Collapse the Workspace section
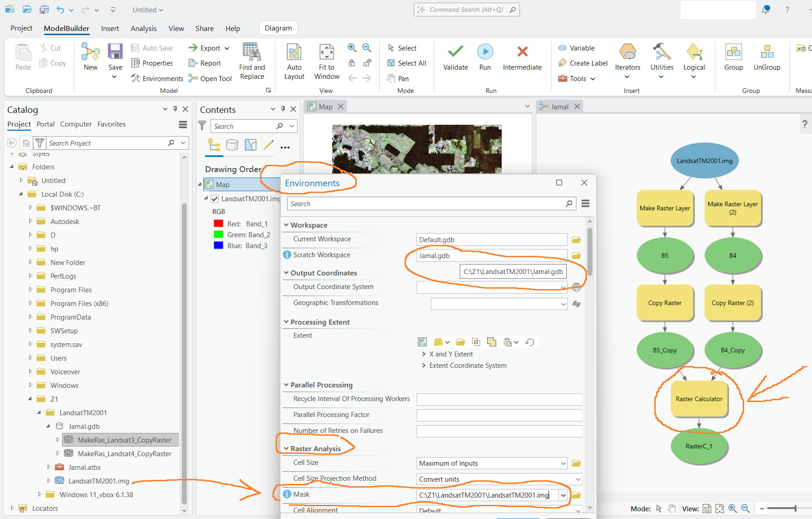The width and height of the screenshot is (812, 519). [x=287, y=224]
